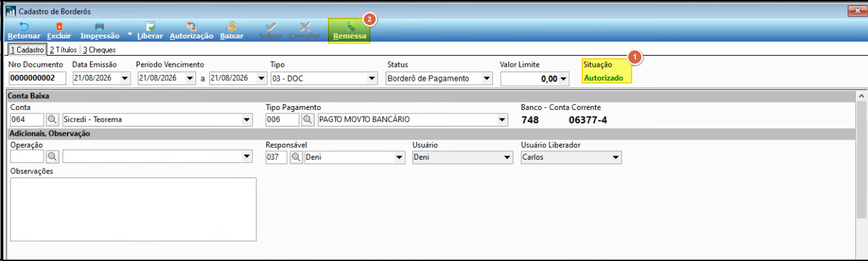The image size is (868, 261).
Task: Open the Data Emissão date picker
Action: pos(125,78)
